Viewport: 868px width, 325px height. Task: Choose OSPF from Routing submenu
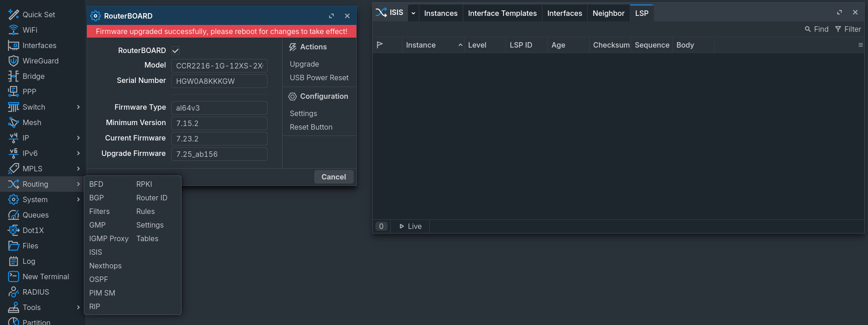click(x=98, y=279)
